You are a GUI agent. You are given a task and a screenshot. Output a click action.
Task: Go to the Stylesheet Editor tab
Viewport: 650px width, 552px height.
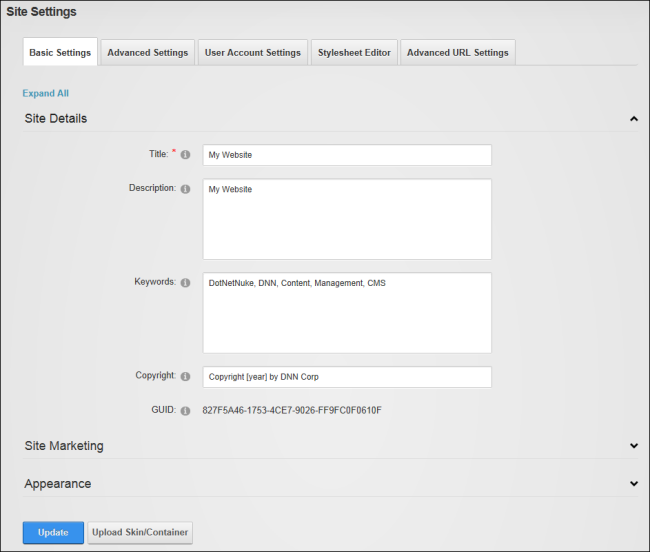[x=354, y=53]
